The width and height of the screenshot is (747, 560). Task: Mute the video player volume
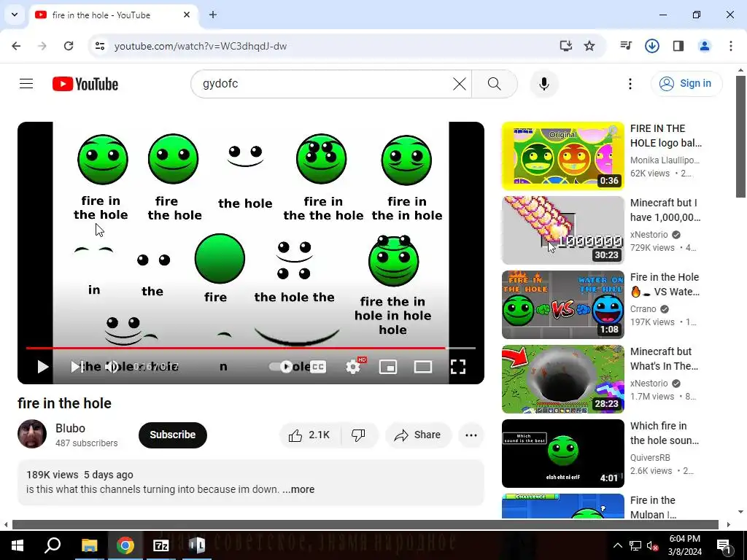pos(112,367)
